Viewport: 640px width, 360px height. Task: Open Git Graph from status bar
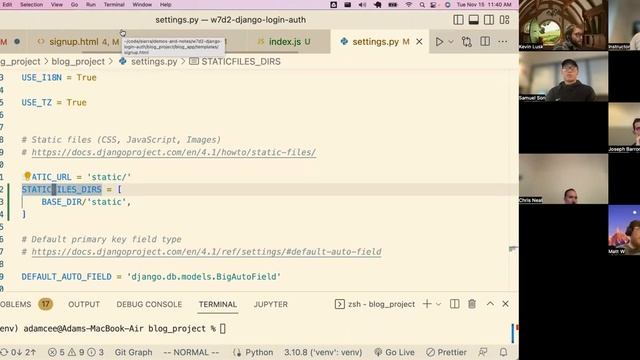[133, 352]
